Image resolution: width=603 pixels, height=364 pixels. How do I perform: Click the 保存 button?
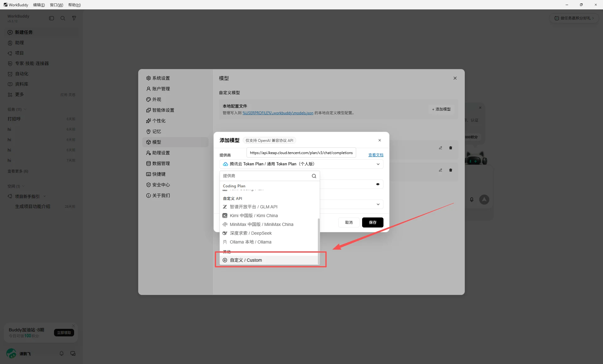click(372, 222)
